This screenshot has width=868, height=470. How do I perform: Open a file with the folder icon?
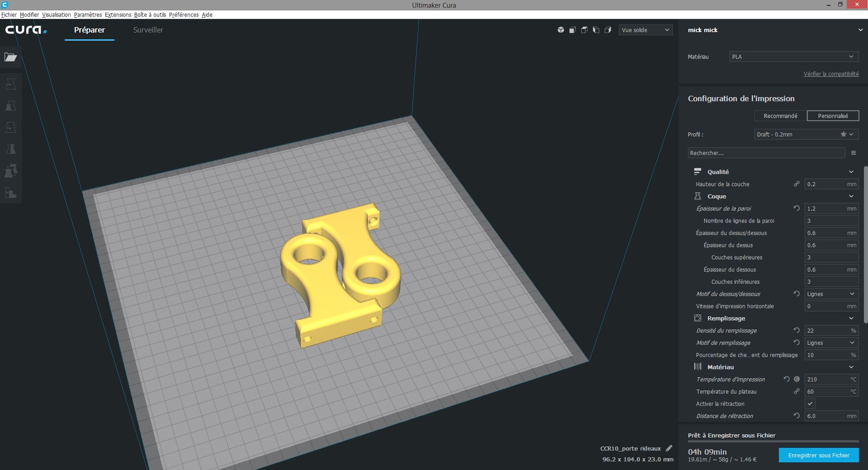[10, 57]
